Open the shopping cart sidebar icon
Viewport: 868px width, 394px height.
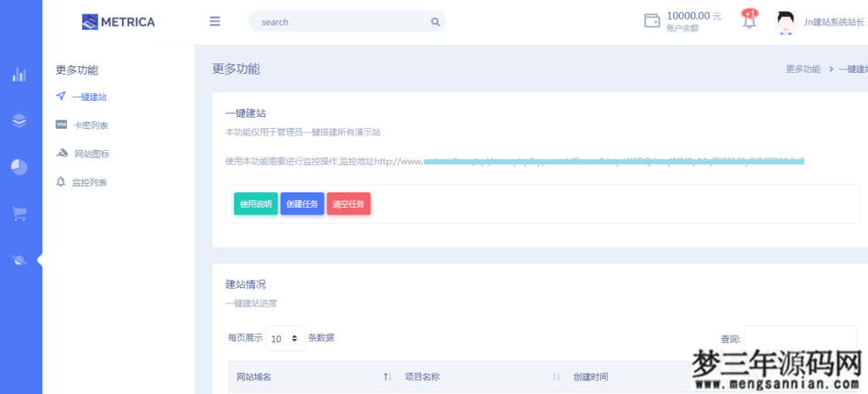(19, 214)
